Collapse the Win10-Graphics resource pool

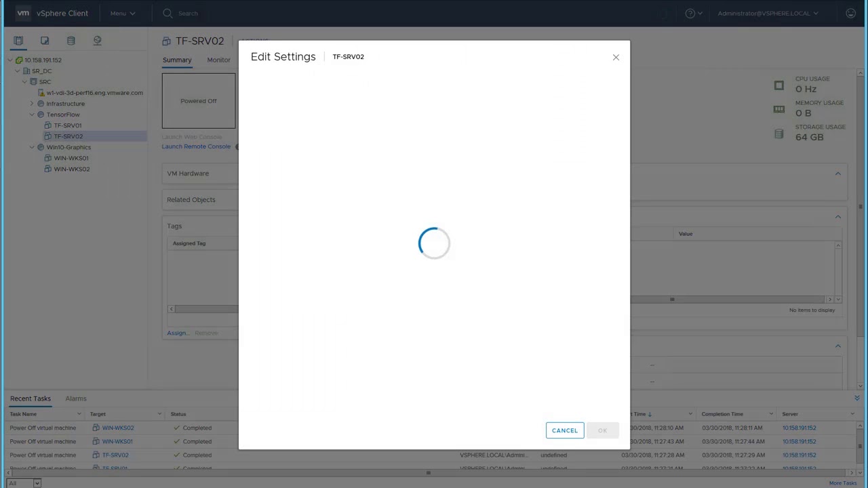point(32,147)
